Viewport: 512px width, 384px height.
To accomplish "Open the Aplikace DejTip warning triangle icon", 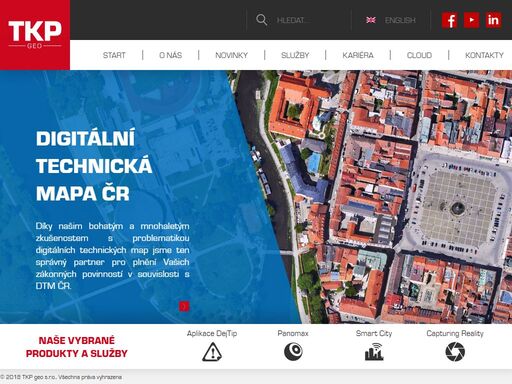I will pos(212,352).
